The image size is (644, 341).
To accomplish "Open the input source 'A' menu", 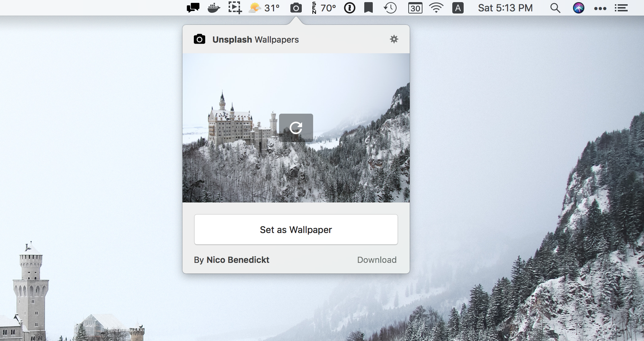I will (x=458, y=8).
